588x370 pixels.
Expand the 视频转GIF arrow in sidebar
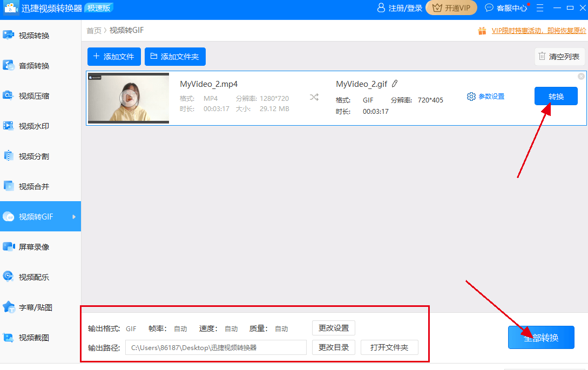(74, 217)
